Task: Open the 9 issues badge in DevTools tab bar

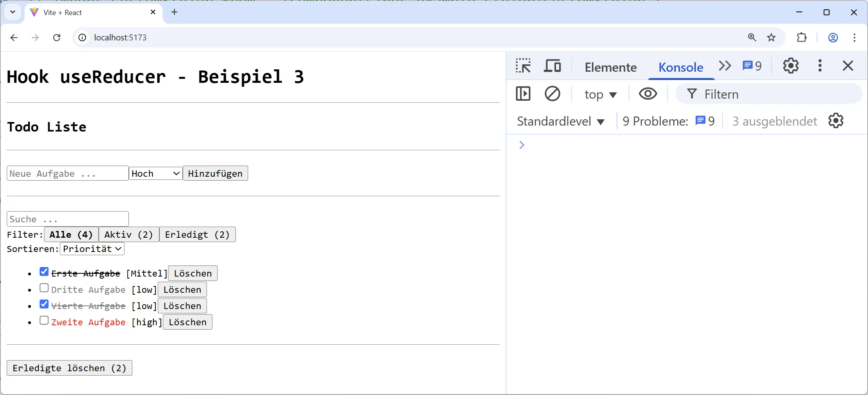Action: (x=752, y=66)
